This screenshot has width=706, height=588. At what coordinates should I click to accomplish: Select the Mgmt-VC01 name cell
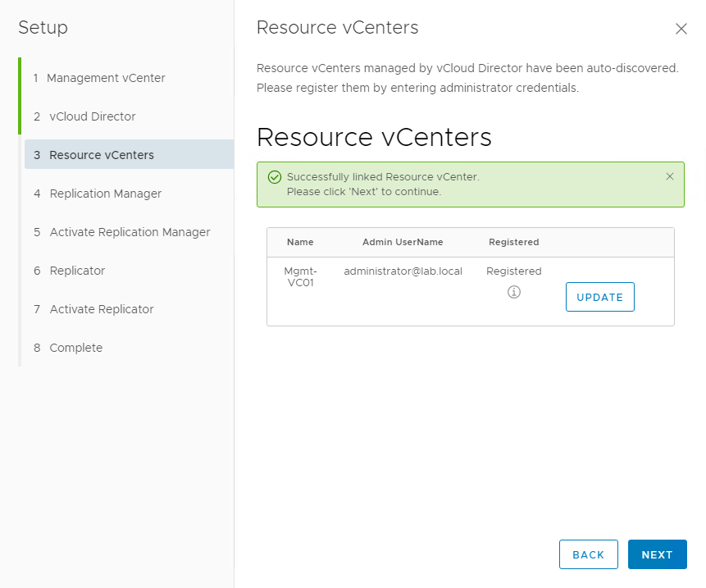[x=300, y=277]
